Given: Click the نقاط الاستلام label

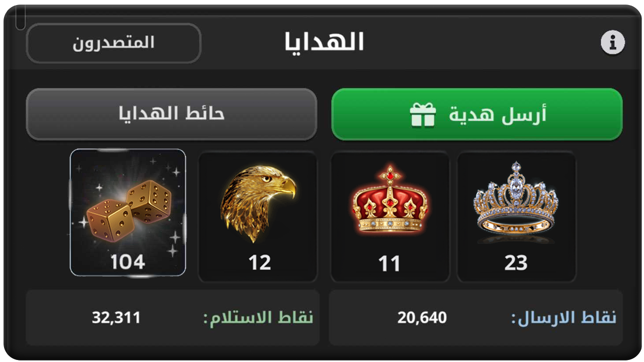Looking at the screenshot, I should click(258, 318).
